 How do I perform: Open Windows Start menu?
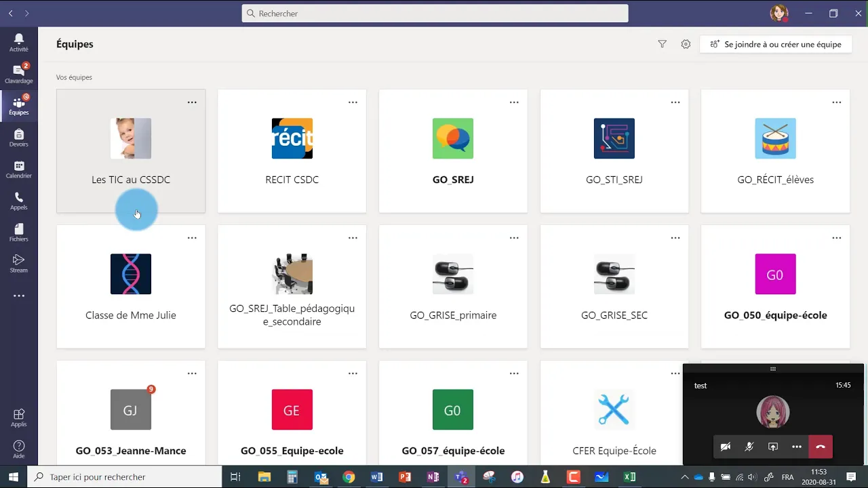pyautogui.click(x=14, y=477)
